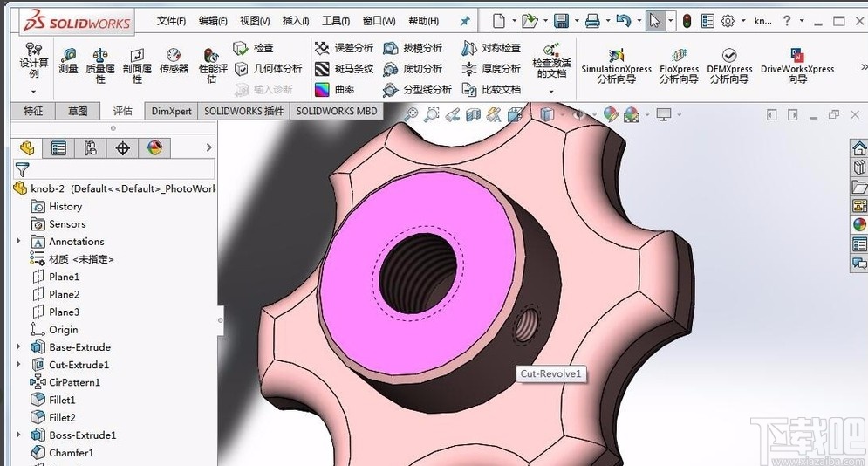Open Section Properties (剖面属性)
The image size is (868, 466).
tap(137, 65)
